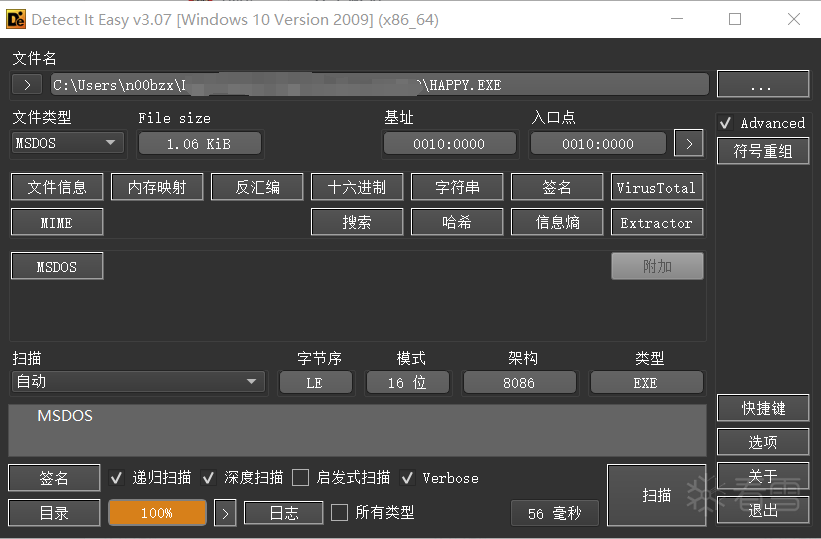This screenshot has height=539, width=821.
Task: Click the 搜索 search button
Action: tap(357, 222)
